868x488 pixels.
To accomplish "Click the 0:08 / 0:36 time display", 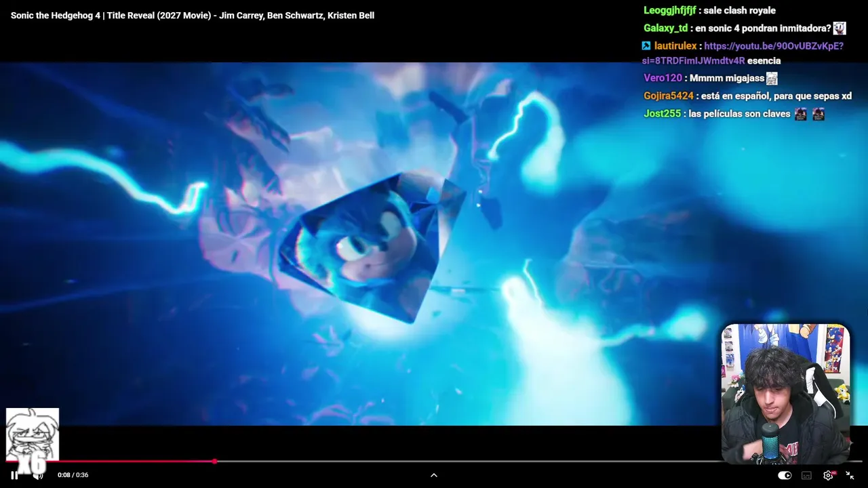I will click(73, 475).
